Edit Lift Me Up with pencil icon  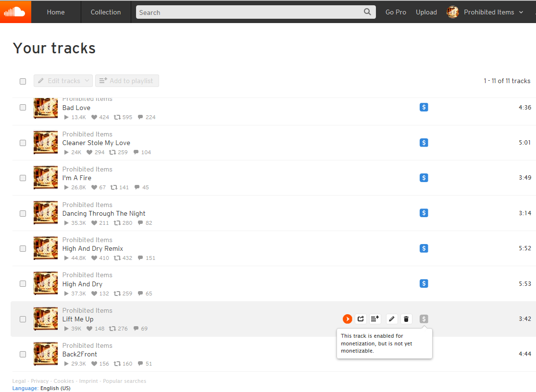pos(392,319)
